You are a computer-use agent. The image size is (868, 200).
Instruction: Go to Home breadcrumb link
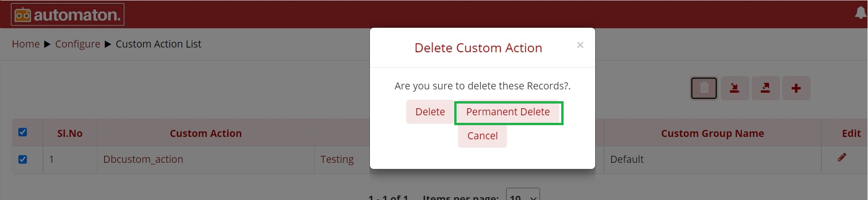click(26, 44)
